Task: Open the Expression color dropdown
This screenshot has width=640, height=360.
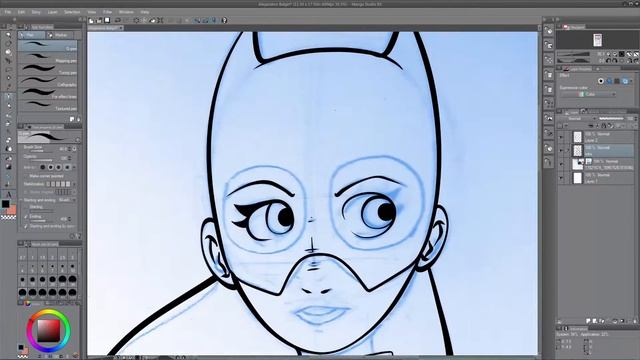Action: point(588,94)
